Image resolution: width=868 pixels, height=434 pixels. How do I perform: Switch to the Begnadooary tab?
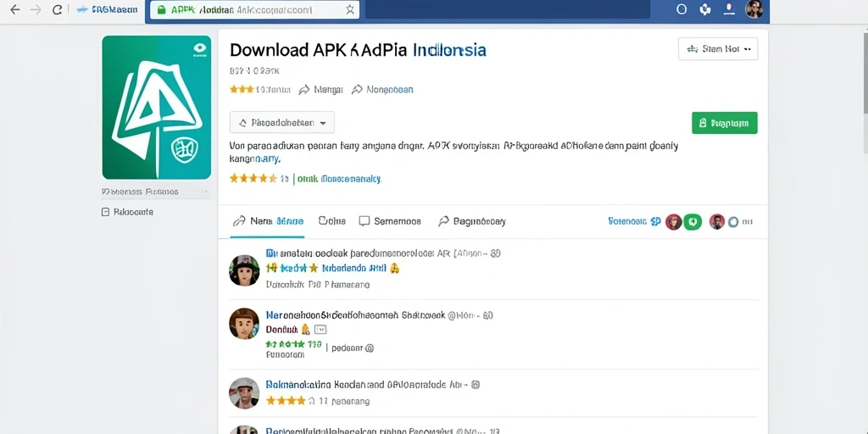coord(471,221)
